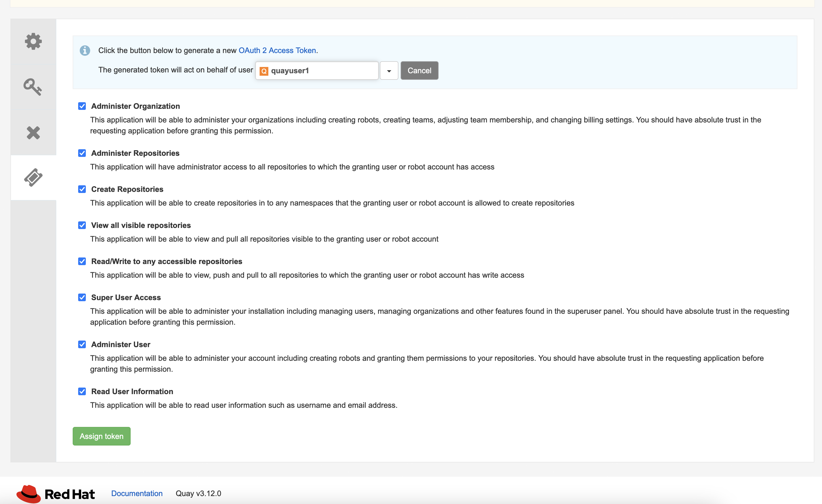
Task: Click the blue info circle icon
Action: pyautogui.click(x=85, y=51)
